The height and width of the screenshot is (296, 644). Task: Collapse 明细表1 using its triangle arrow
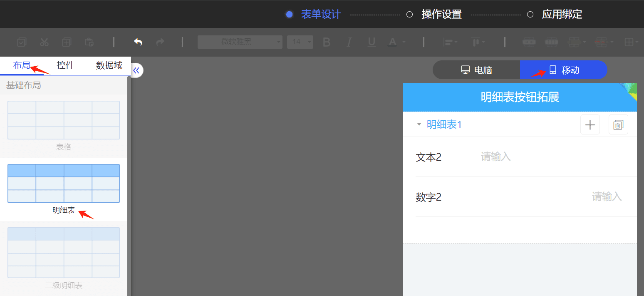pos(419,124)
